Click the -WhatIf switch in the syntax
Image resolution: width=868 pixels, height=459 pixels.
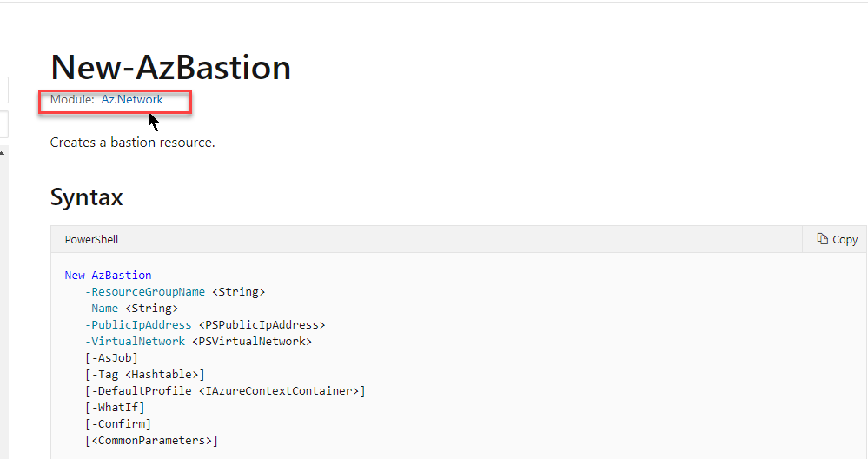(116, 408)
